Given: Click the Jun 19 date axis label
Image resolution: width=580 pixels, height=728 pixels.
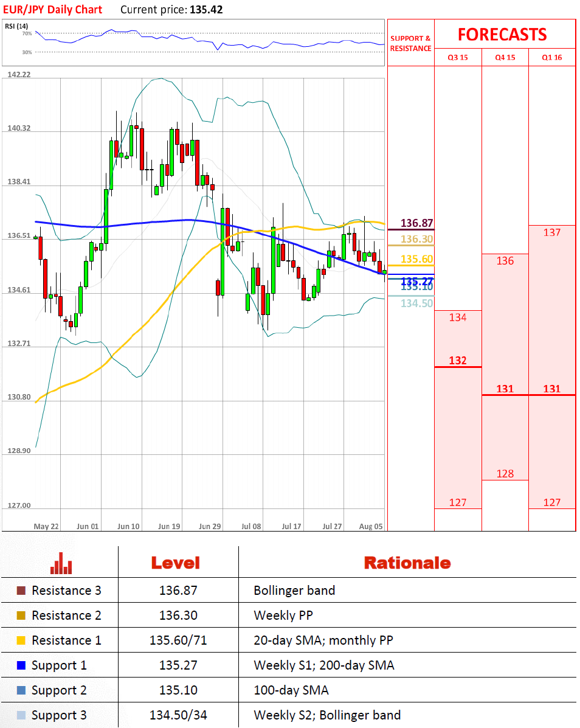Looking at the screenshot, I should [168, 526].
